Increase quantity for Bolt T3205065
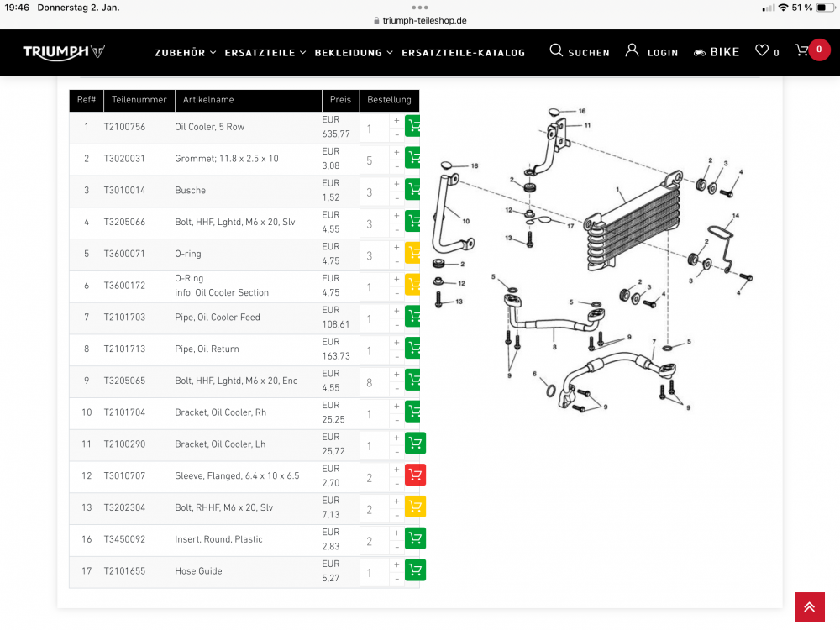This screenshot has width=840, height=630. [x=396, y=374]
